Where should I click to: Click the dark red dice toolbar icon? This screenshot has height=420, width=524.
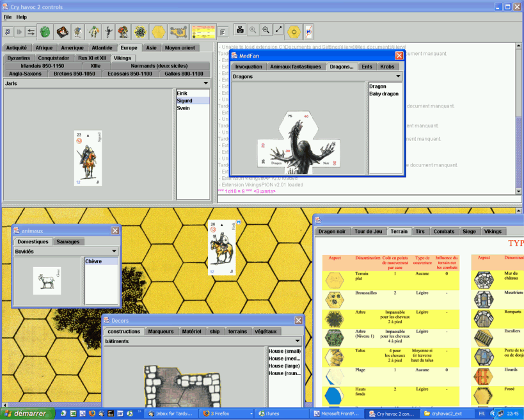click(62, 32)
